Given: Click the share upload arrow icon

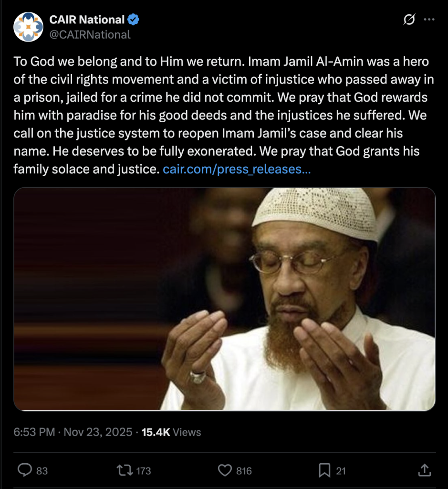Looking at the screenshot, I should coord(424,470).
